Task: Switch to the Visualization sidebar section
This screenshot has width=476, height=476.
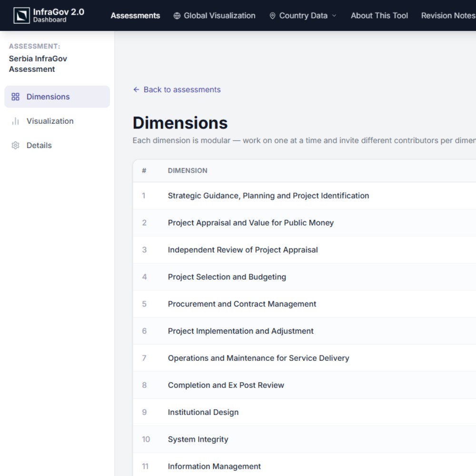Action: (57, 121)
